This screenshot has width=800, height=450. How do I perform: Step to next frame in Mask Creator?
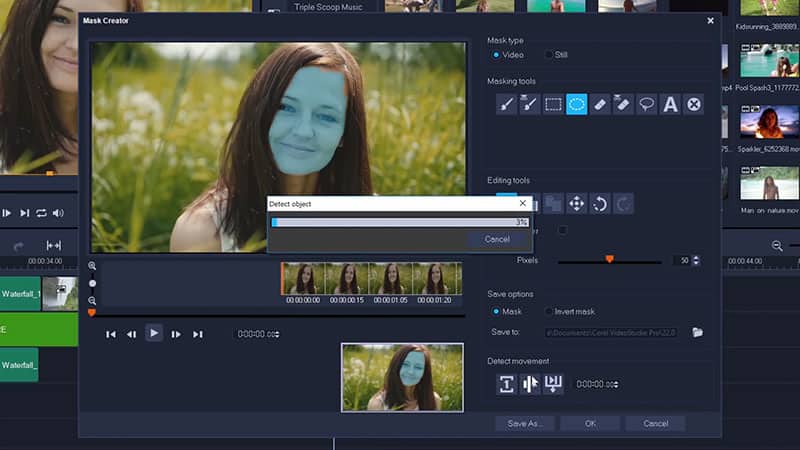176,334
